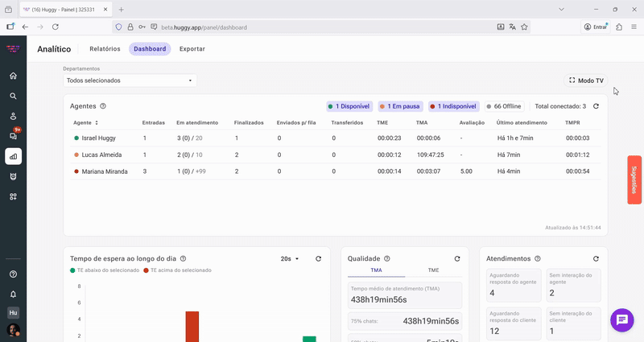Enable Modo TV

coord(586,80)
